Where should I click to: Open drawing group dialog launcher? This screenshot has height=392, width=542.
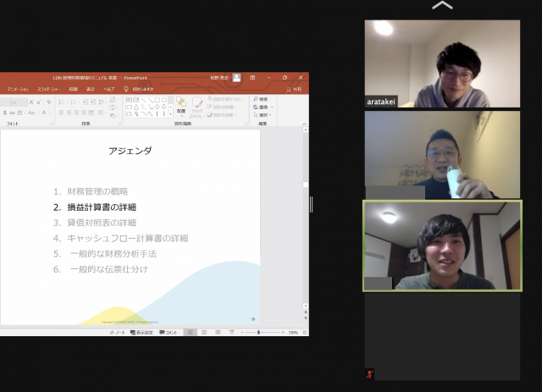(246, 124)
